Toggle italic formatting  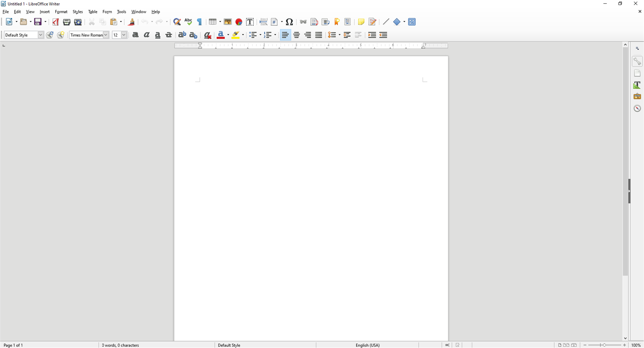coord(146,35)
